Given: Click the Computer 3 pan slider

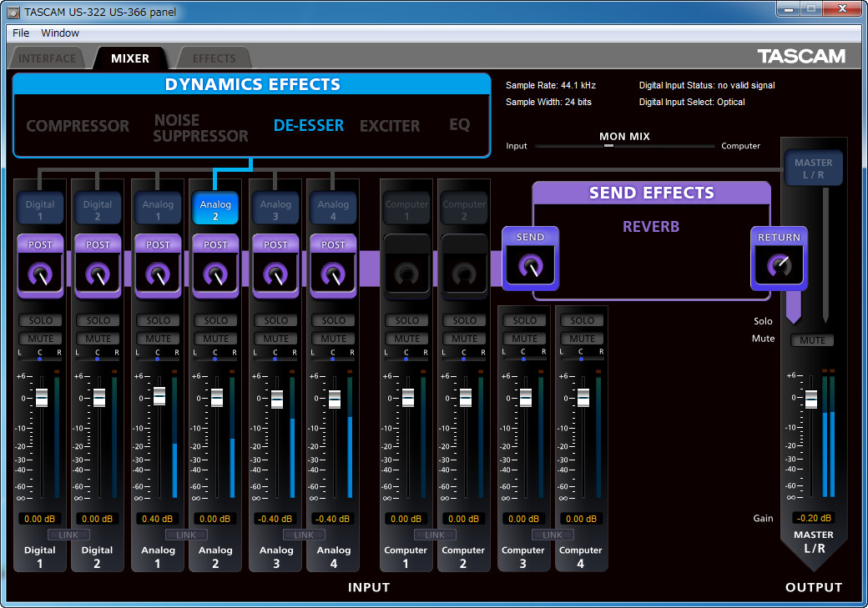Looking at the screenshot, I should (x=523, y=359).
